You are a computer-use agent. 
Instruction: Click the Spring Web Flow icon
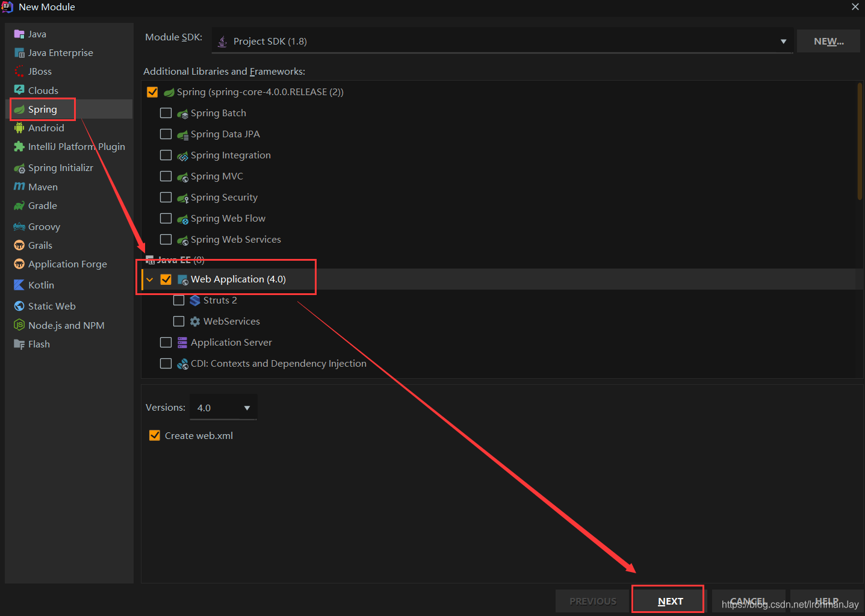coord(183,219)
